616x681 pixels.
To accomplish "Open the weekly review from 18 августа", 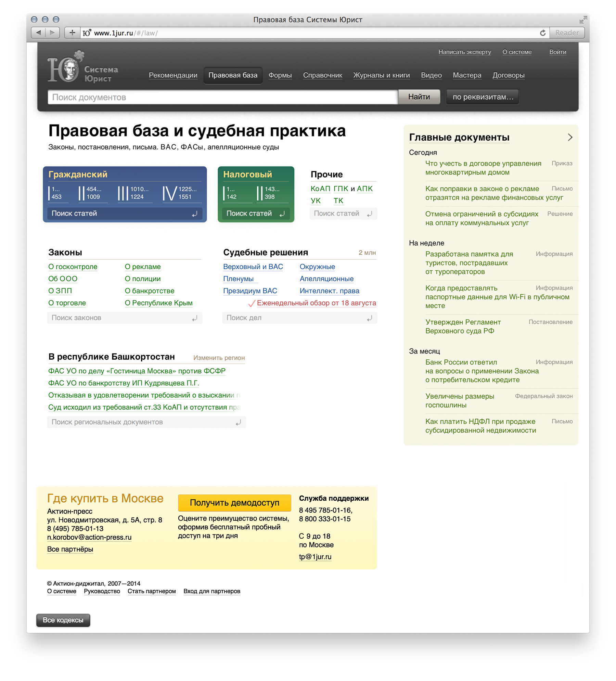I will 316,303.
